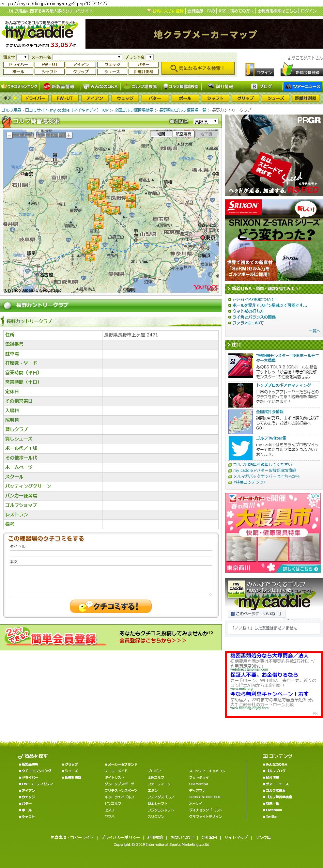Click the RSS link in top bar
The image size is (323, 868).
click(222, 11)
